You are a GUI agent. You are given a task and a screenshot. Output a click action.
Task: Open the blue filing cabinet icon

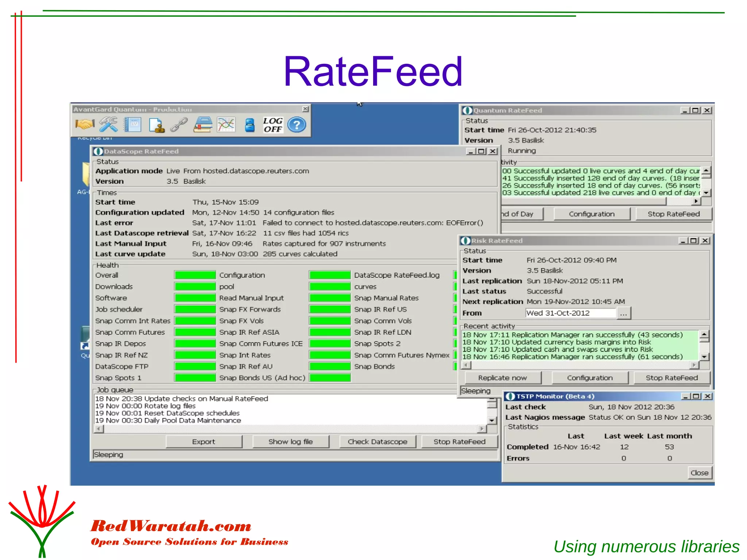[250, 125]
